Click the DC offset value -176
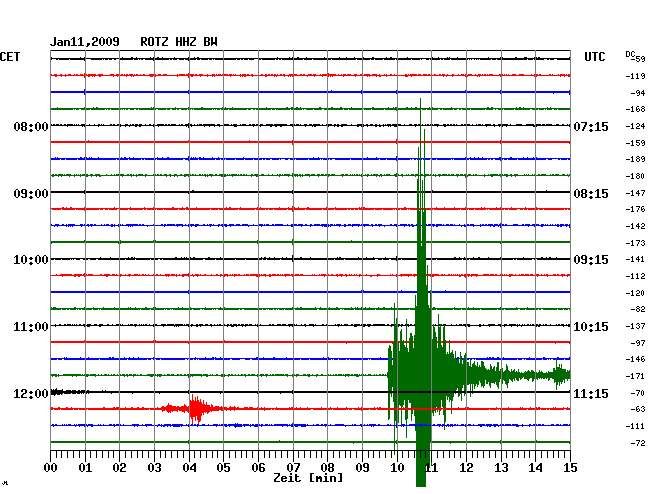 click(x=635, y=209)
